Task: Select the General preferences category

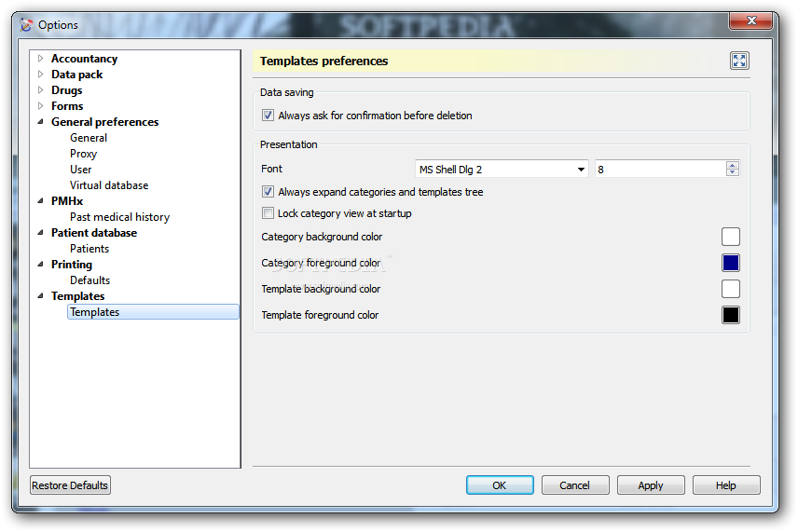Action: (x=104, y=121)
